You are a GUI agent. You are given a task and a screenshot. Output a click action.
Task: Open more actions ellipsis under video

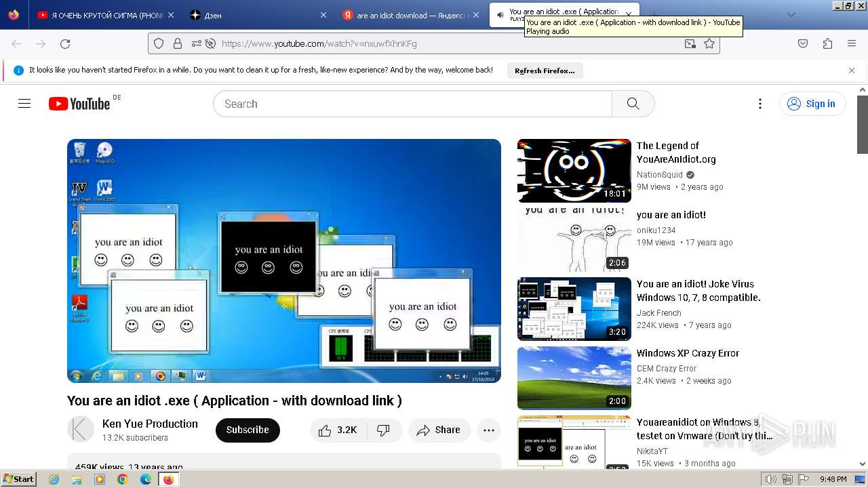click(x=489, y=430)
